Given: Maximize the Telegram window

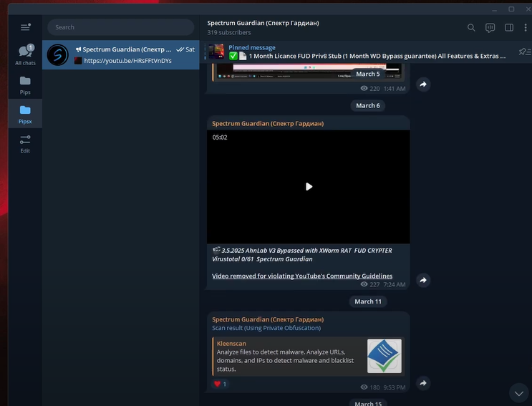Looking at the screenshot, I should (511, 9).
